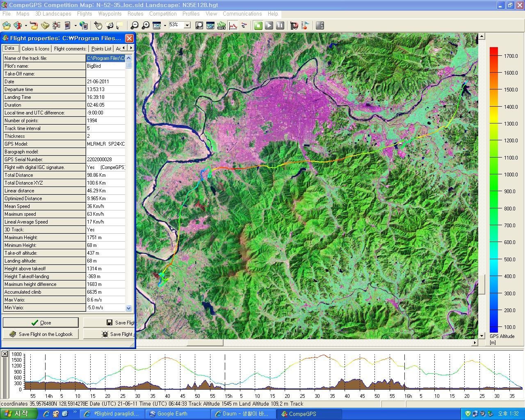Click the fit map zoom icon
The width and height of the screenshot is (525, 420).
pyautogui.click(x=156, y=25)
